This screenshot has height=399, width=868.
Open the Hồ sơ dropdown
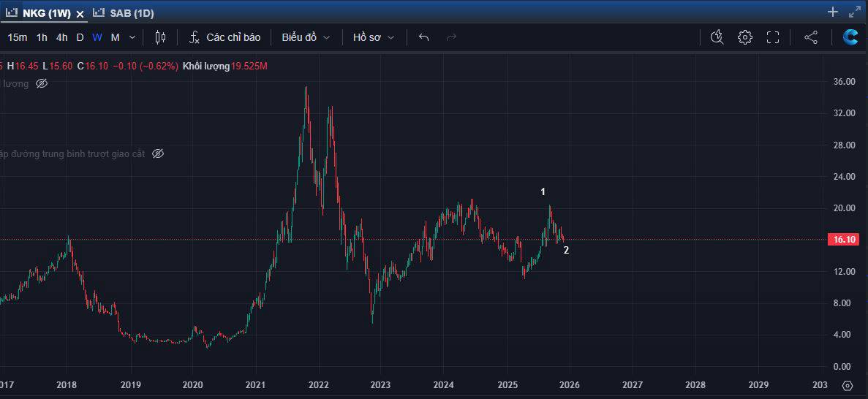[373, 37]
